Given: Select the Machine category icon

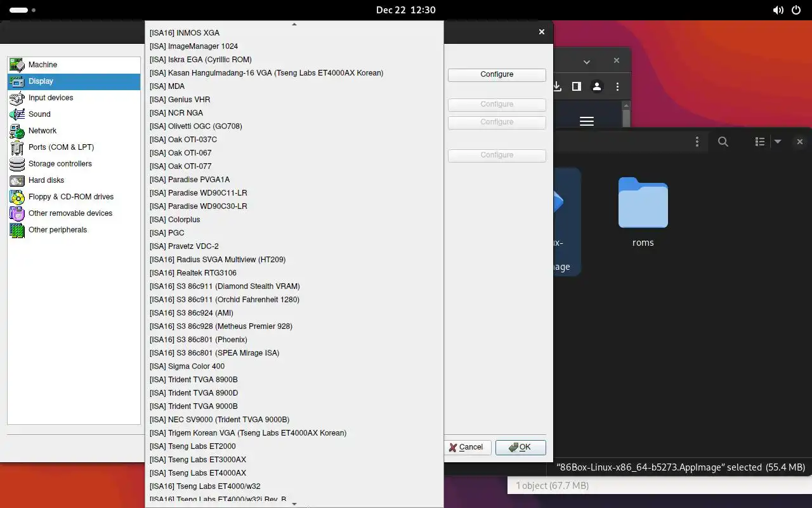Looking at the screenshot, I should (x=17, y=65).
